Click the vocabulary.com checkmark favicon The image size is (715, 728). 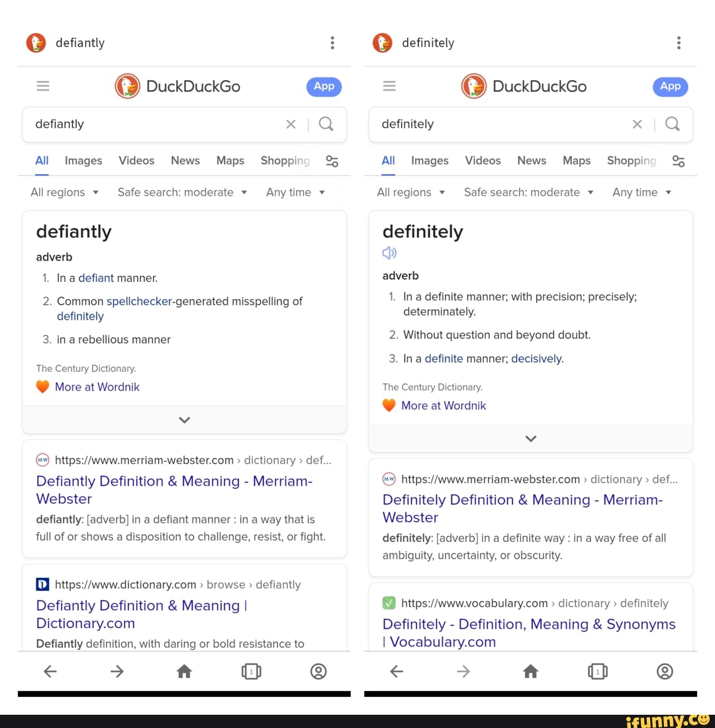click(389, 603)
